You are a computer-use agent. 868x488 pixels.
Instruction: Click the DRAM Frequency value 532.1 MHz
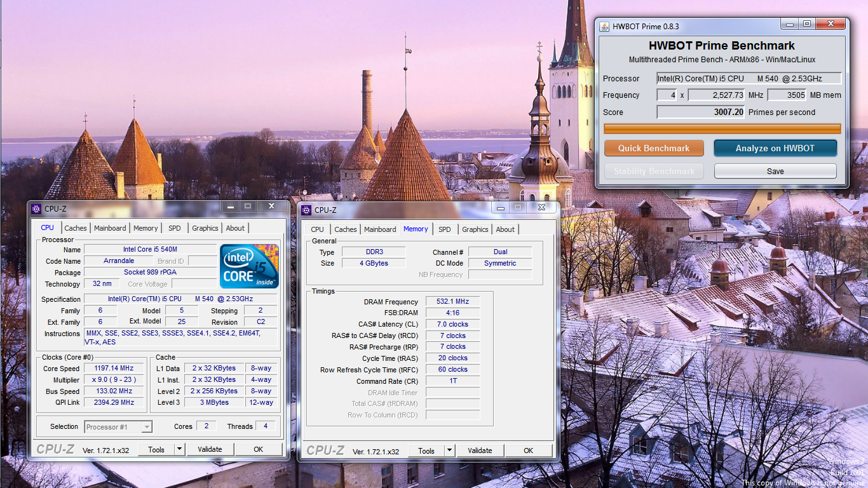pos(452,302)
